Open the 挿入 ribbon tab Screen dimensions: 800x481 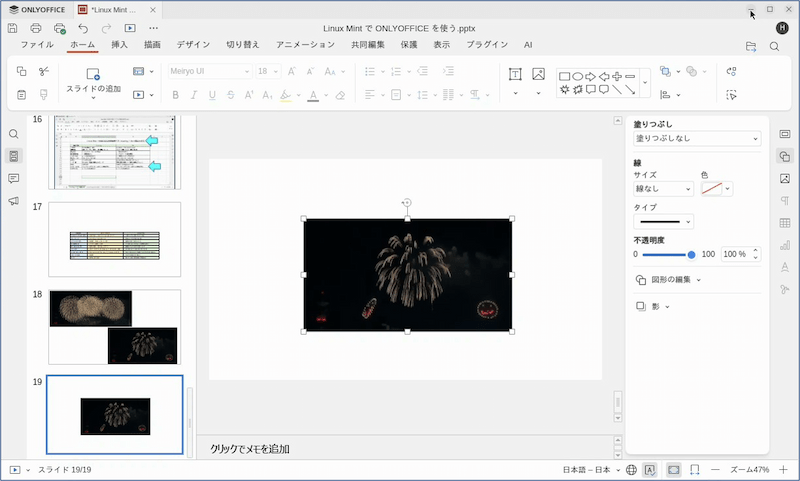pos(119,45)
